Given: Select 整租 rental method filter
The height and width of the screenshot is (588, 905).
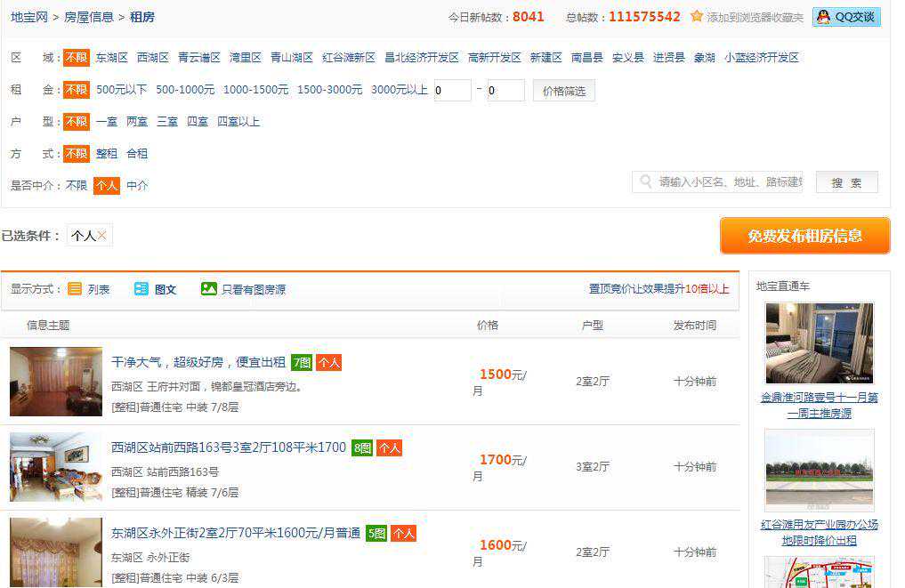Looking at the screenshot, I should click(x=107, y=154).
